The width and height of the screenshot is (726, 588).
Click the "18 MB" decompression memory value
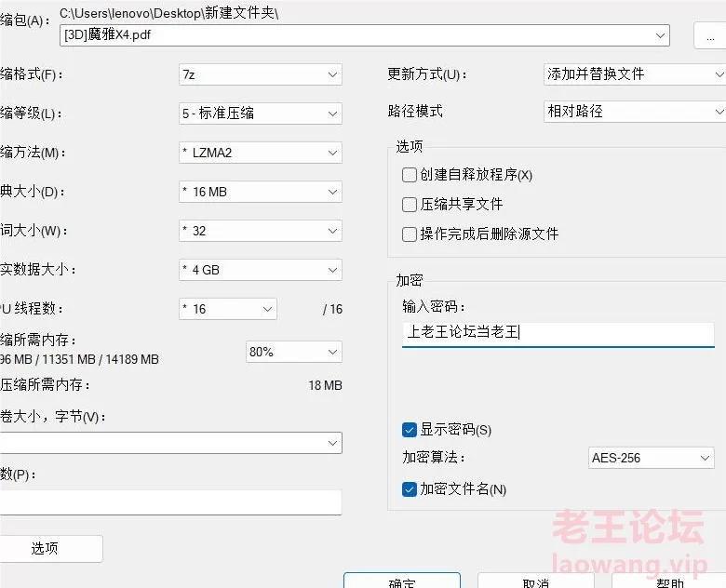[325, 385]
